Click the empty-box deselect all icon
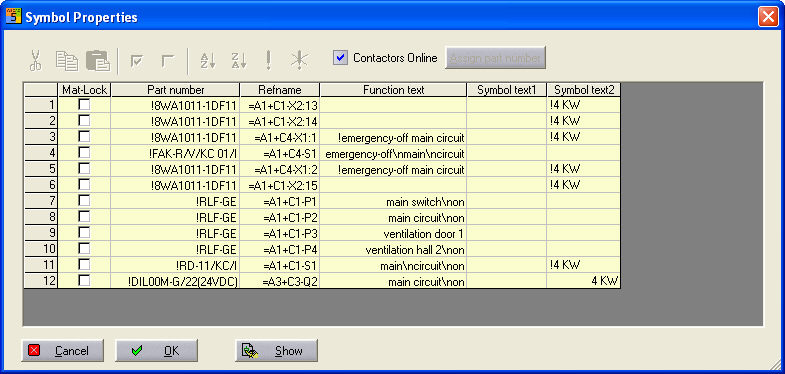785x374 pixels. [x=167, y=61]
